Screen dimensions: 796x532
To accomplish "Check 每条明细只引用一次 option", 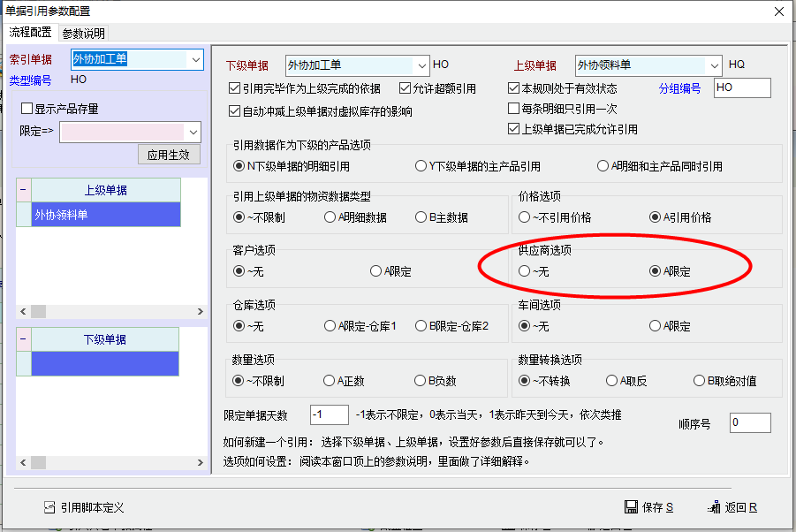I will pyautogui.click(x=514, y=109).
